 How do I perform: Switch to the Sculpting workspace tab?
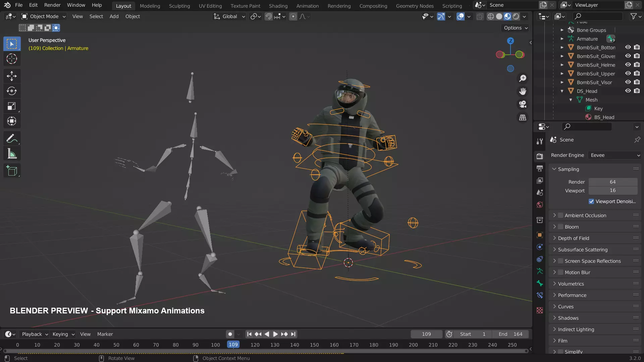[x=179, y=6]
